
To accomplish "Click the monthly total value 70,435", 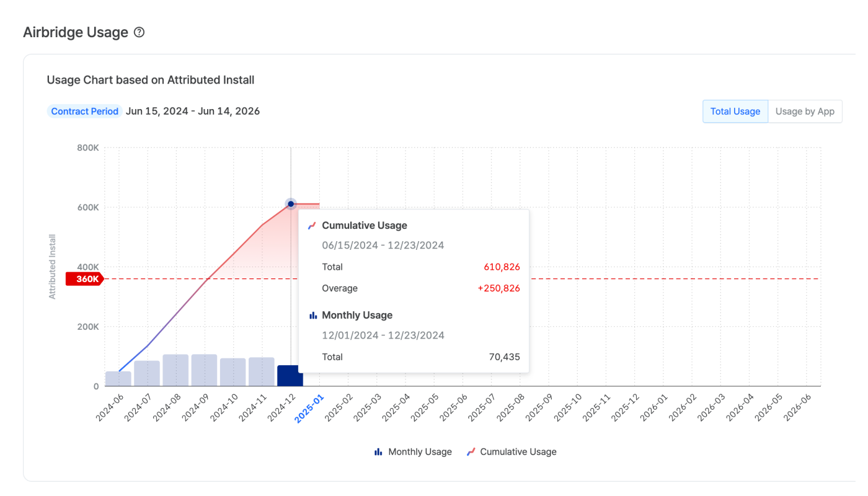I will (504, 357).
